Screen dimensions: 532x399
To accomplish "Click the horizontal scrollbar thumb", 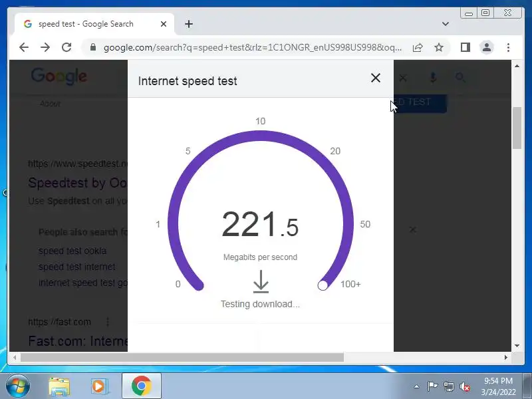I will [182, 357].
